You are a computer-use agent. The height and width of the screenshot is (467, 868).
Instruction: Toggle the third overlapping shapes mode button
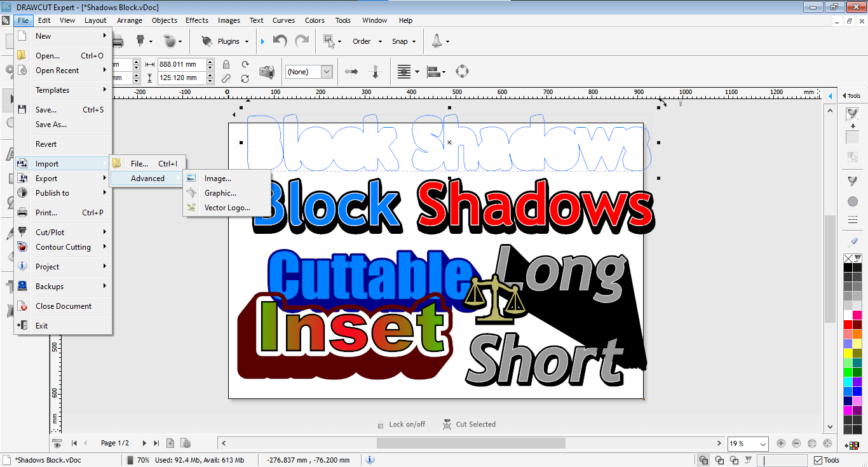click(735, 460)
